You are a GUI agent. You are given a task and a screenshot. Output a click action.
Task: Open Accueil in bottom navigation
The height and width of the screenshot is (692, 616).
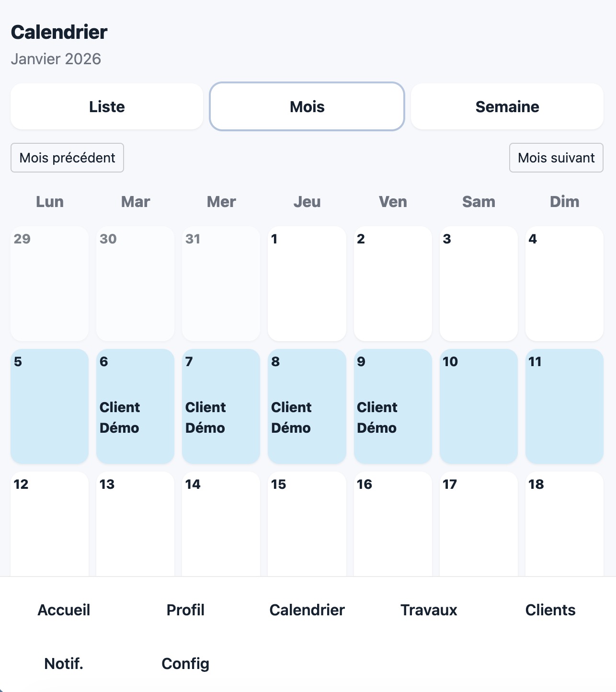pyautogui.click(x=64, y=610)
